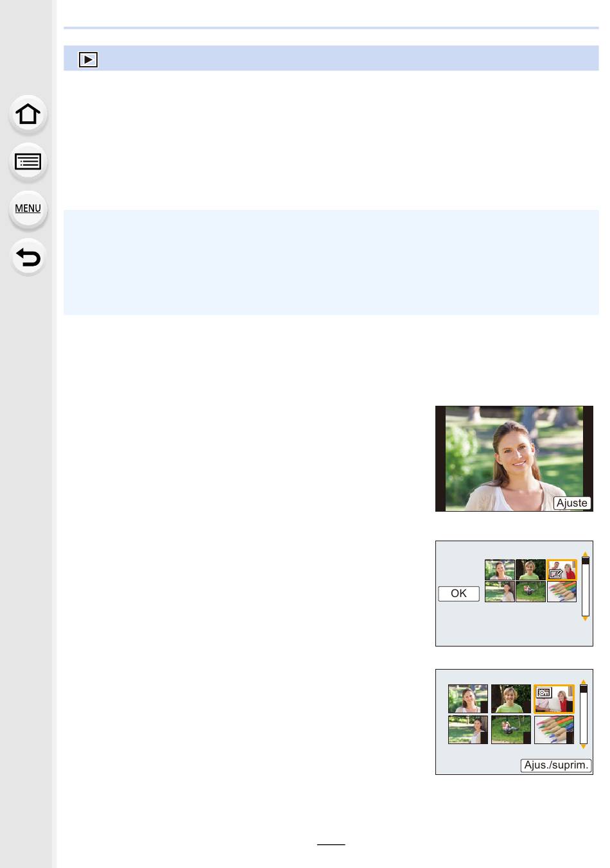Tap the Ajus./suprim. button
Image resolution: width=610 pixels, height=868 pixels.
tap(555, 765)
